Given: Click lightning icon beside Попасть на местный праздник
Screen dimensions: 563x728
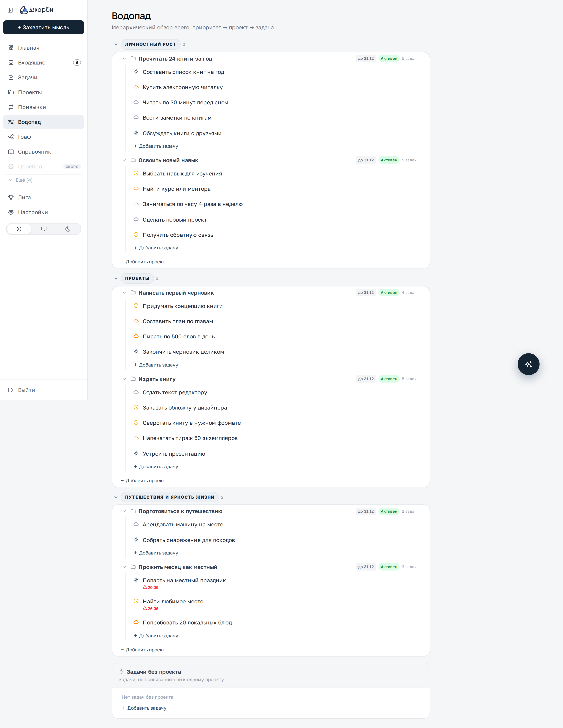Looking at the screenshot, I should tap(136, 580).
